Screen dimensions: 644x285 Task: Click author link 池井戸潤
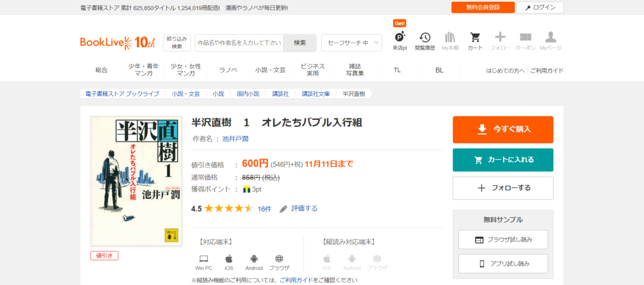(x=235, y=138)
